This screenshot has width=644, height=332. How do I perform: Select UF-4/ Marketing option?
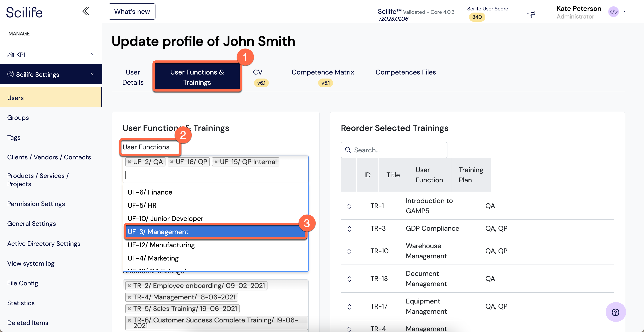216,258
